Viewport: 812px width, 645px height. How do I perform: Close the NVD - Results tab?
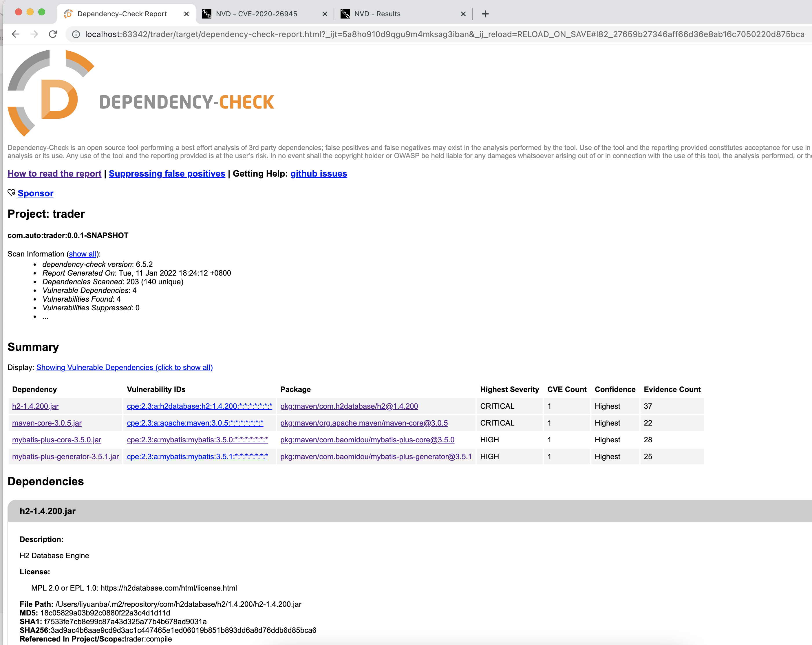(463, 14)
